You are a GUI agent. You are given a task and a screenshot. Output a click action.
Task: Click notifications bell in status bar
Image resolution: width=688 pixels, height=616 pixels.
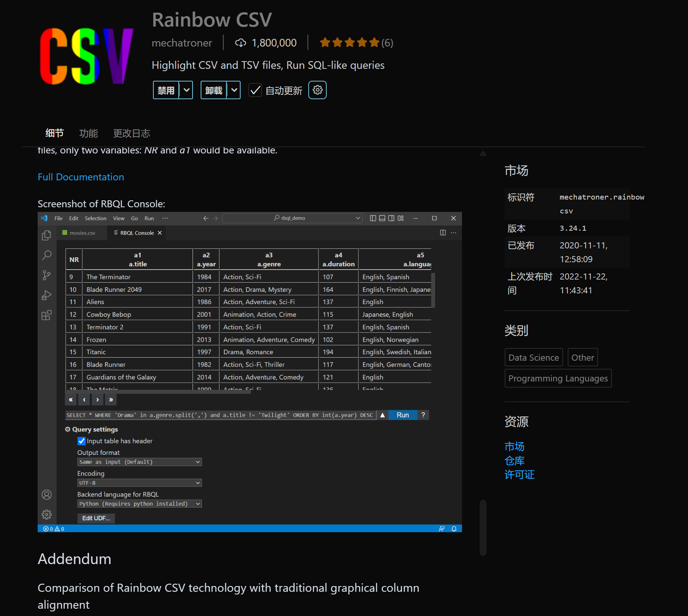[x=454, y=529]
